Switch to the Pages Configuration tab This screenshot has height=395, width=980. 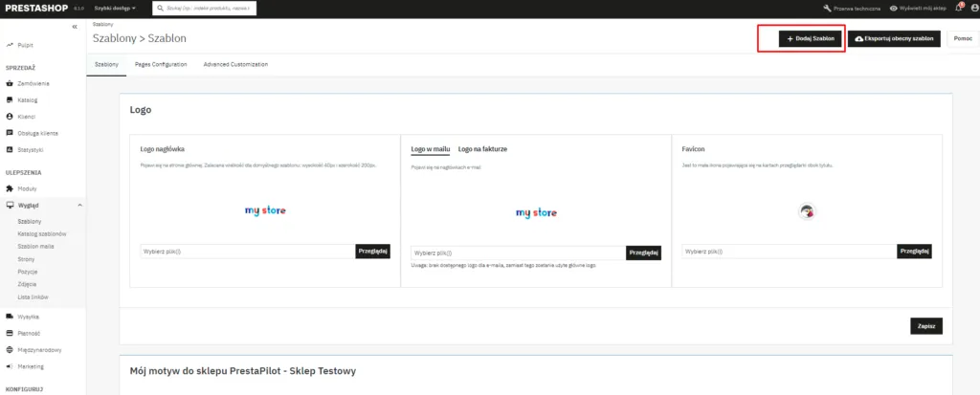(x=160, y=64)
